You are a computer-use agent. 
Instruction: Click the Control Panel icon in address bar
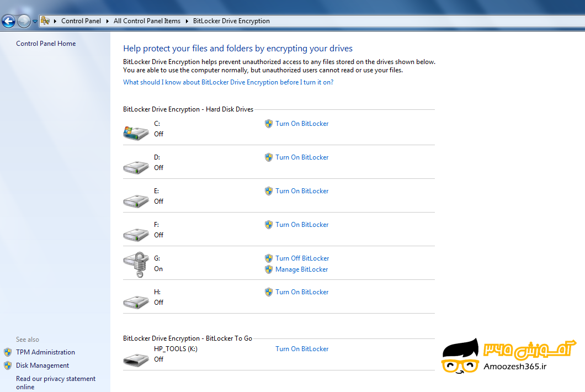click(45, 21)
